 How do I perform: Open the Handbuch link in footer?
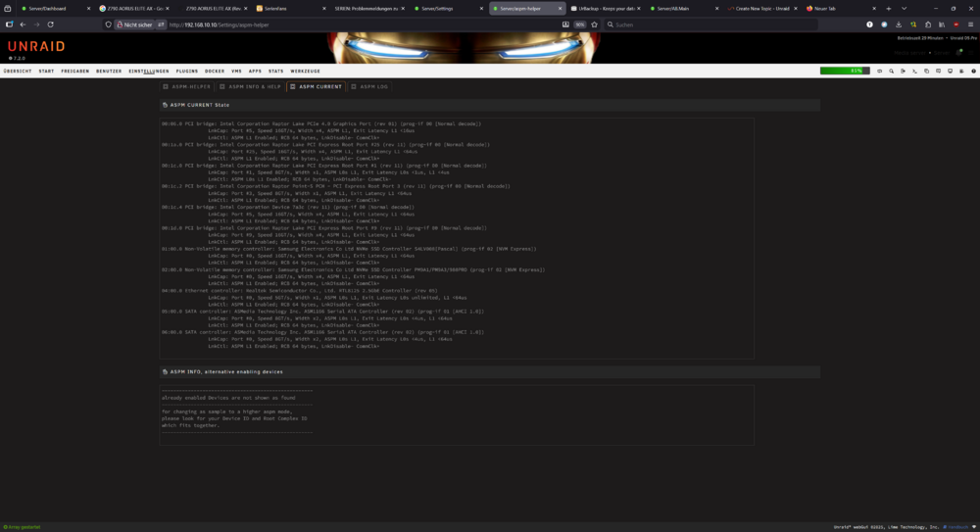click(x=955, y=527)
